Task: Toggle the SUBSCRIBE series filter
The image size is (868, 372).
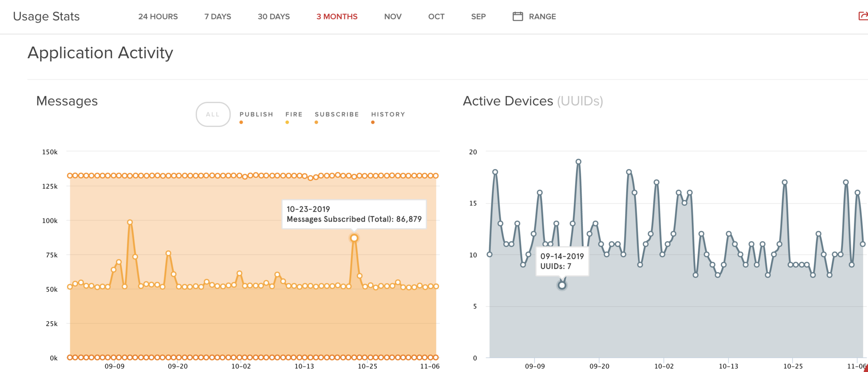Action: (337, 114)
